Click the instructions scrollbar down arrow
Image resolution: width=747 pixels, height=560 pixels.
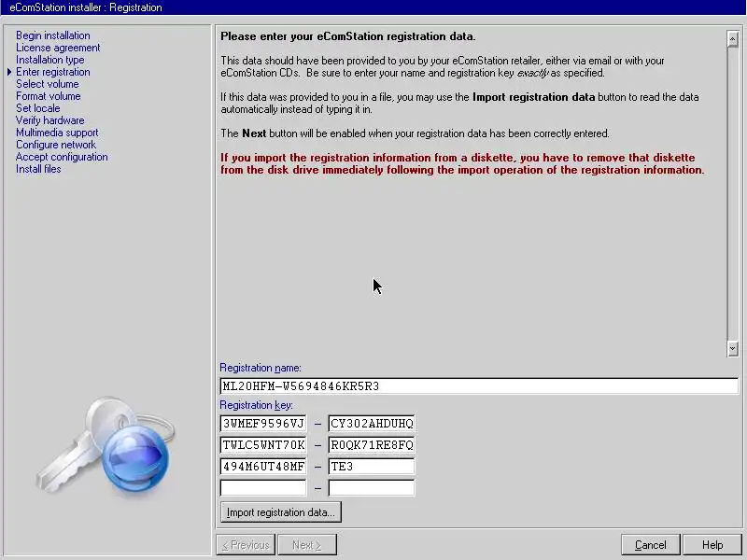tap(733, 348)
